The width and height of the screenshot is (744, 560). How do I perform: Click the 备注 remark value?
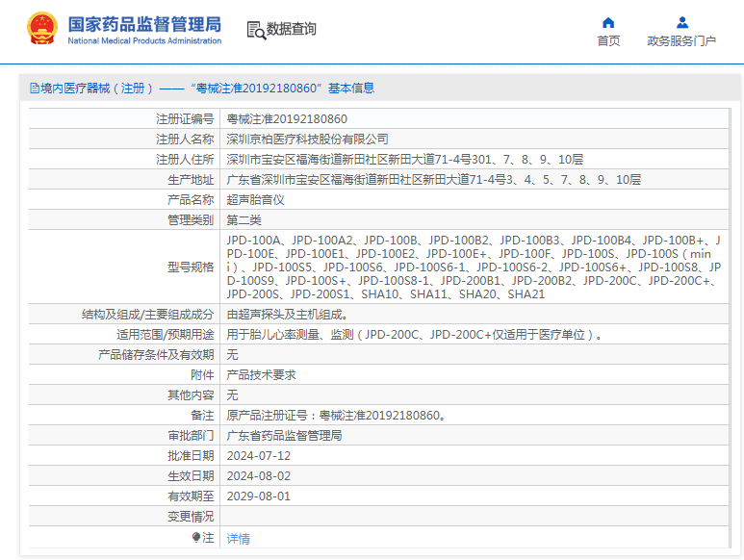pos(336,416)
